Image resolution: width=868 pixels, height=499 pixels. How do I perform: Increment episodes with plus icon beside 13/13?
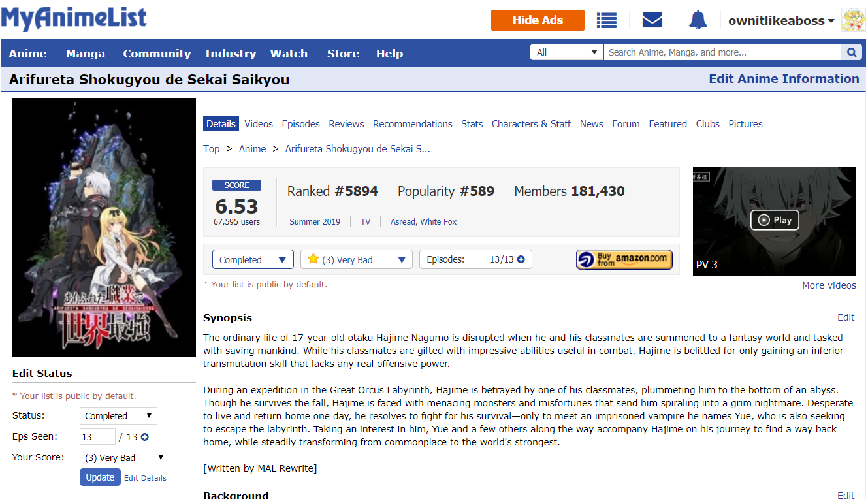pyautogui.click(x=521, y=259)
